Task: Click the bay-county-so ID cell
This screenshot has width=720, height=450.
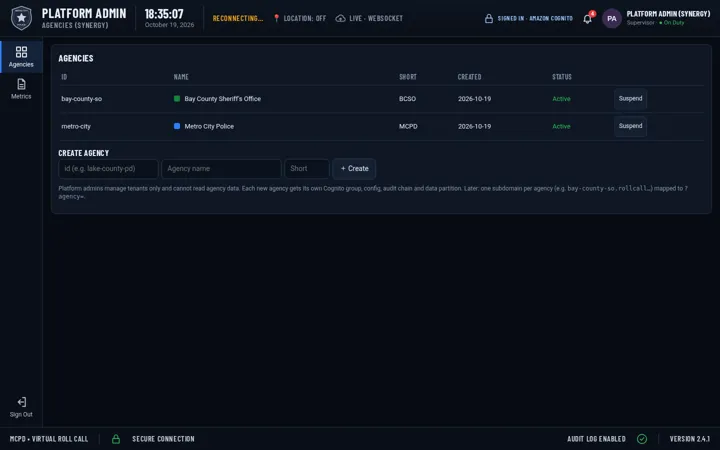Action: (x=82, y=99)
